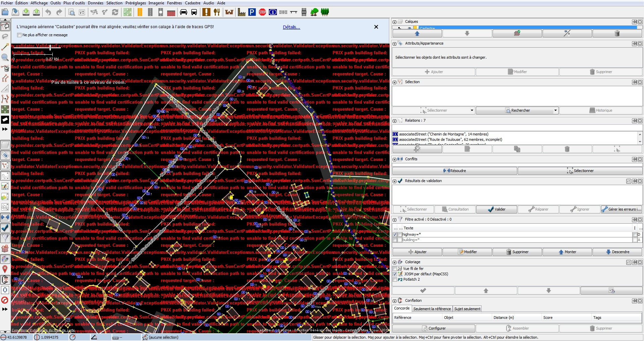Delete the layer with the Calques trash button
Screen dimensions: 644x341
pos(617,34)
